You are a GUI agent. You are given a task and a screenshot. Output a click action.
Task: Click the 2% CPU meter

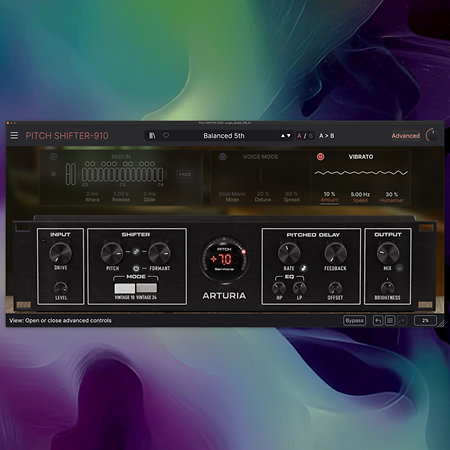click(x=425, y=320)
